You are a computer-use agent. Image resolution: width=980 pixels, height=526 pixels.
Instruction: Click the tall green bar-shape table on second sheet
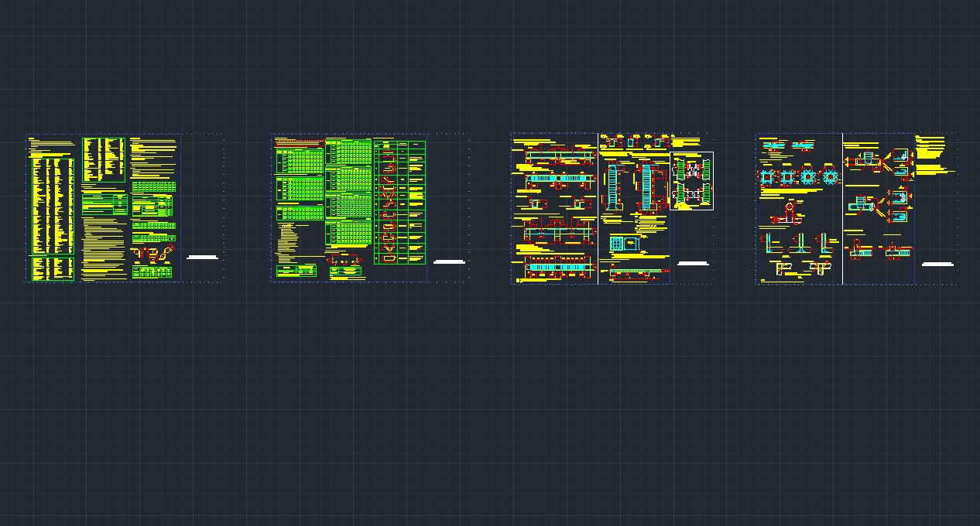[x=399, y=203]
